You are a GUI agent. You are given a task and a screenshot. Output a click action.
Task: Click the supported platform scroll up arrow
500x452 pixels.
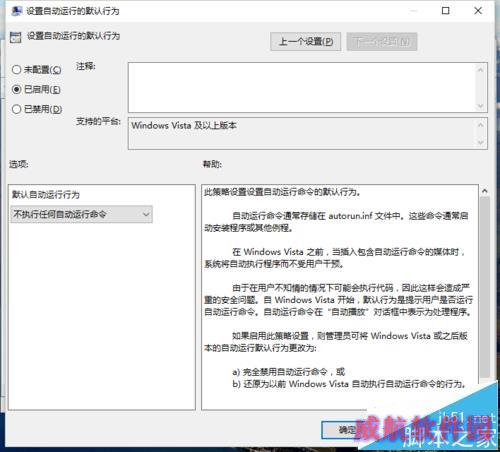pyautogui.click(x=481, y=125)
